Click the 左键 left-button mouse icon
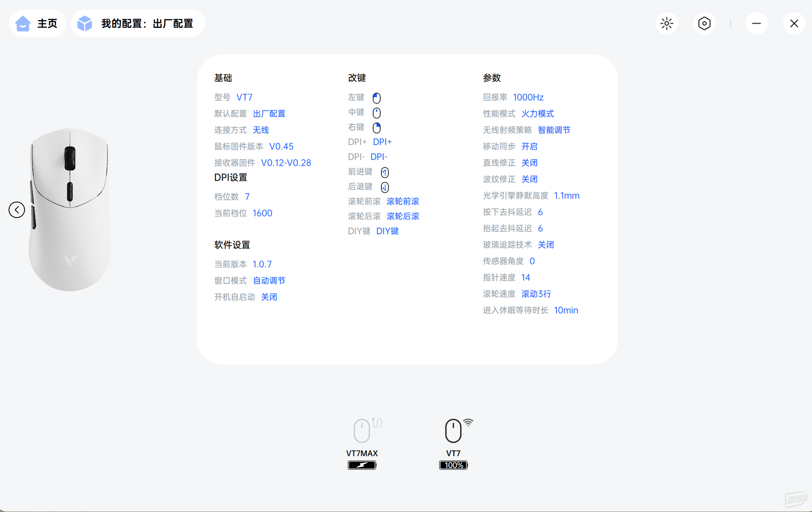The width and height of the screenshot is (812, 512). coord(376,98)
